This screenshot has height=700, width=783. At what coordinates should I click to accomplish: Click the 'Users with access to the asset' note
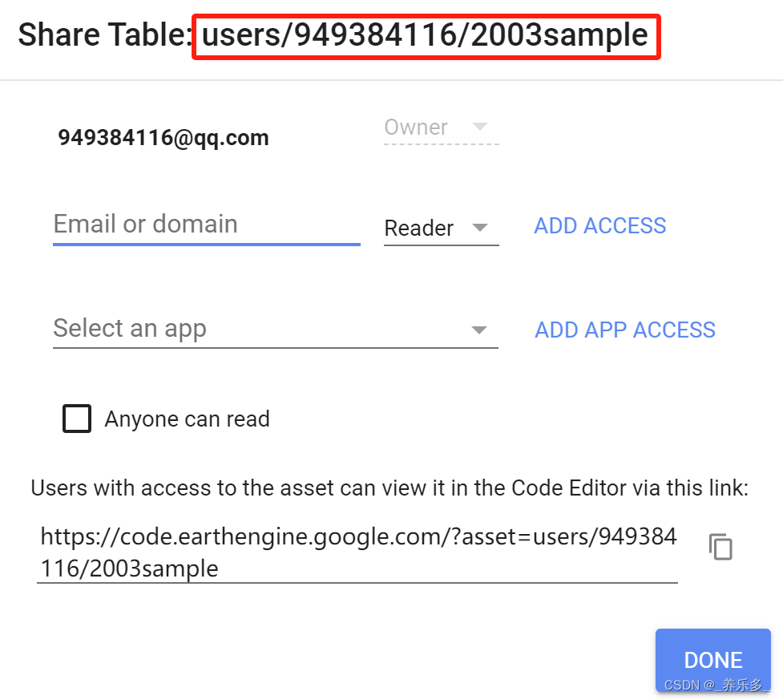pos(389,488)
